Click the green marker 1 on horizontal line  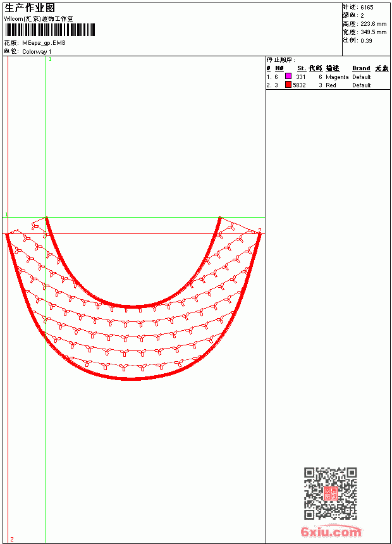[x=6, y=215]
